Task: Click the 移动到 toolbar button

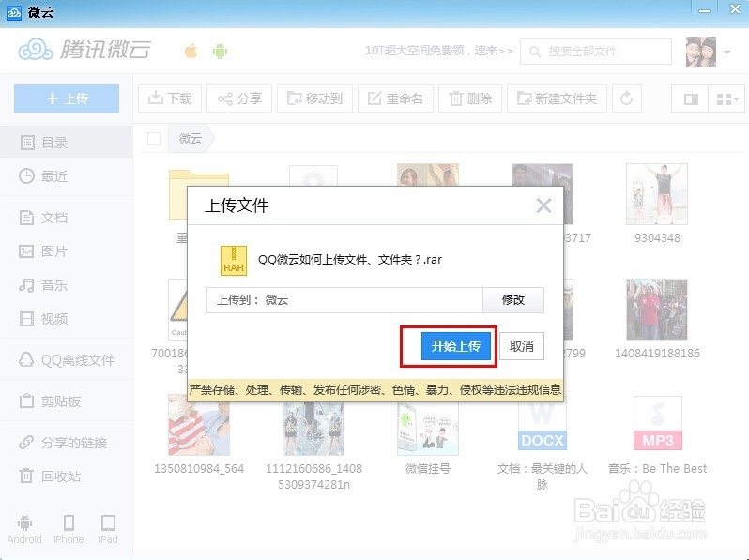Action: pos(314,98)
